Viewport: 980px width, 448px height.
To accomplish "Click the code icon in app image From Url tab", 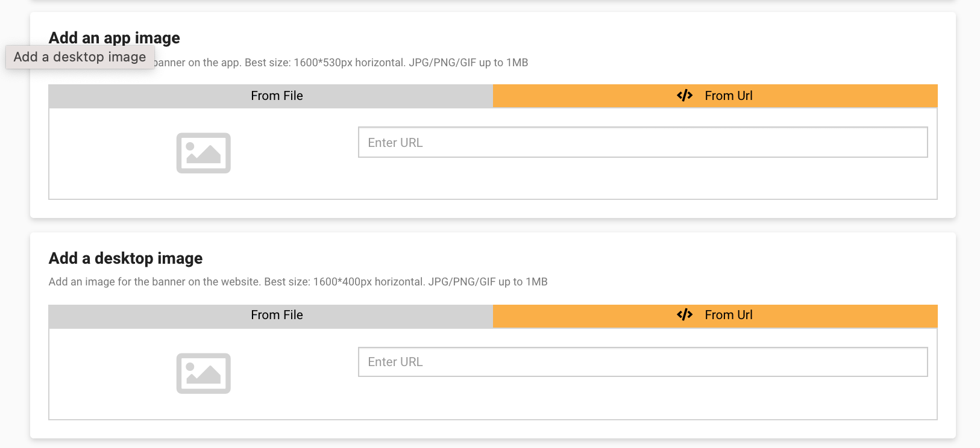I will [x=685, y=96].
